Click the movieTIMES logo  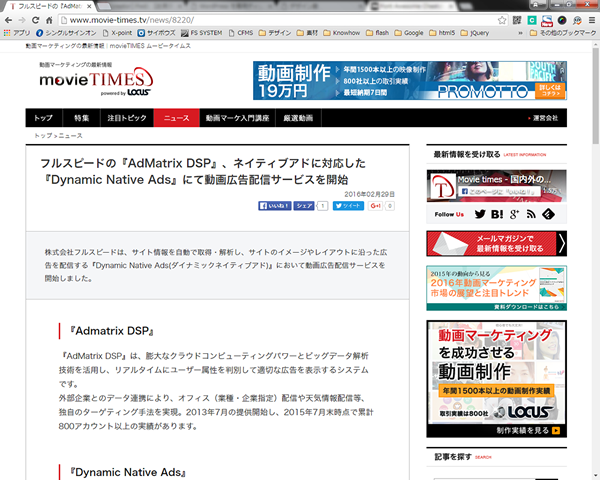[x=96, y=81]
